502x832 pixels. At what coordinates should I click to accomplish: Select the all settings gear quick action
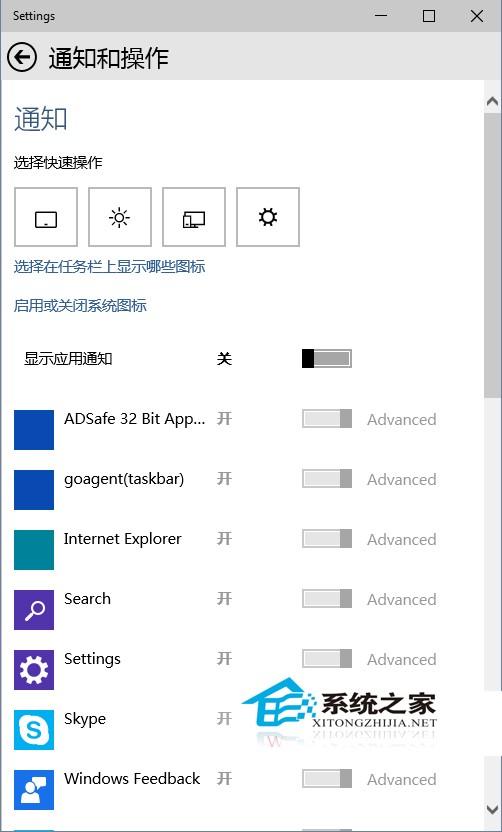[268, 217]
